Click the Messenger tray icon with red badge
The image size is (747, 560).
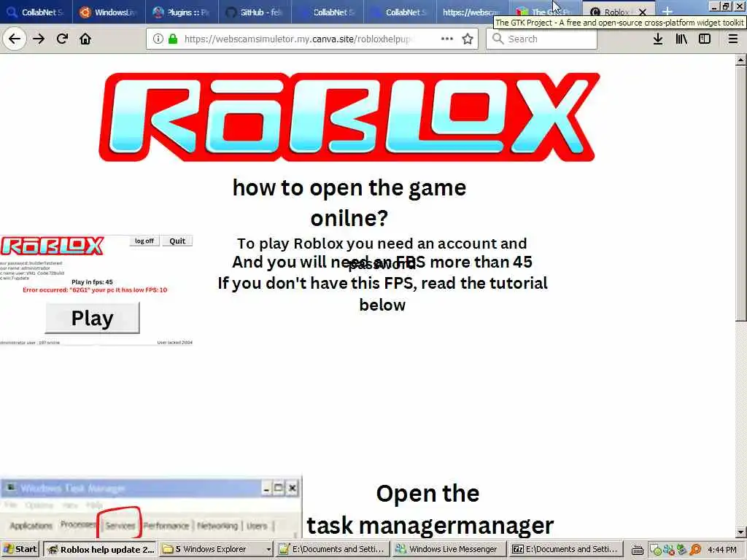coord(668,550)
